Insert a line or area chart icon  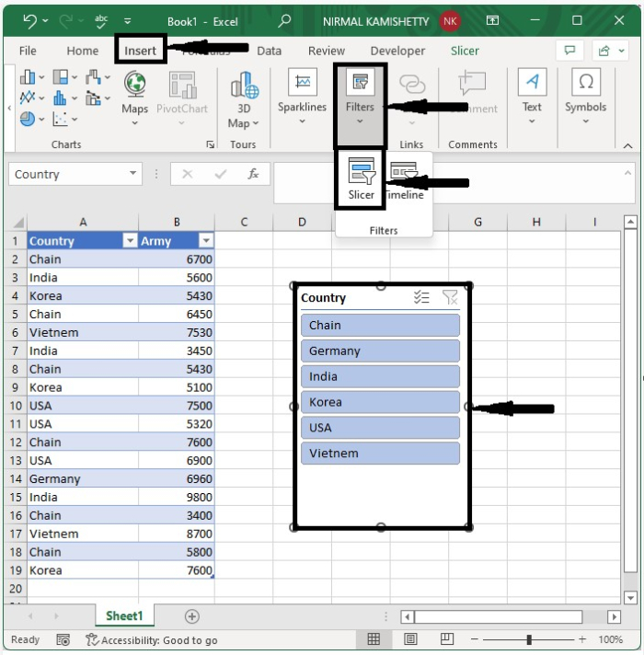tap(28, 98)
